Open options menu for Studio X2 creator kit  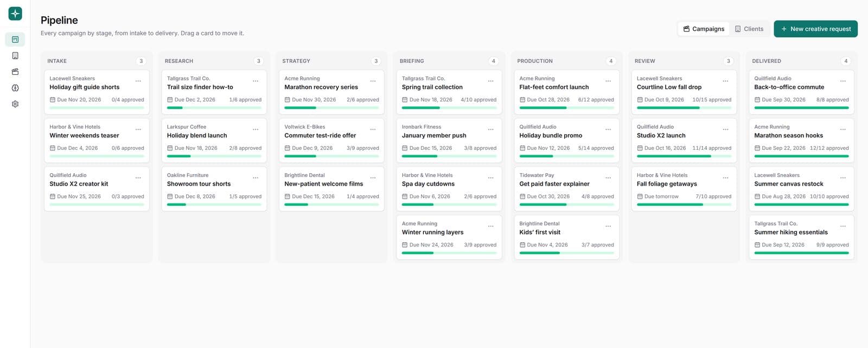[138, 178]
